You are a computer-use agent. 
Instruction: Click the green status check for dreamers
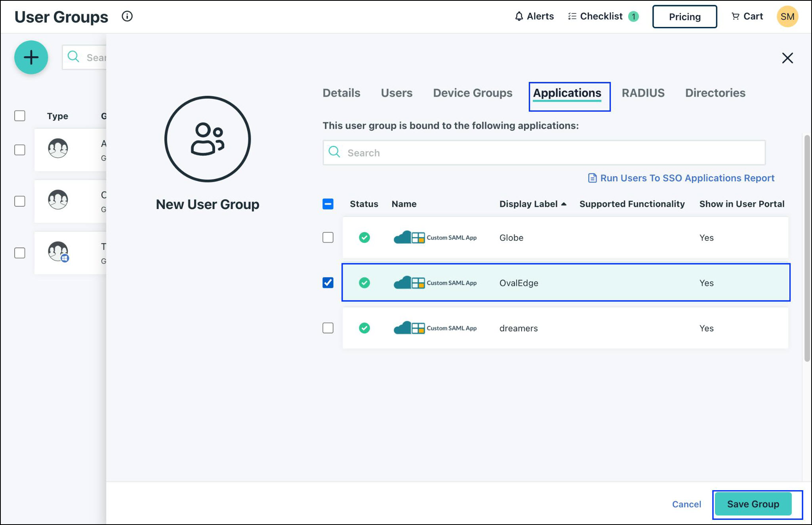(x=364, y=328)
